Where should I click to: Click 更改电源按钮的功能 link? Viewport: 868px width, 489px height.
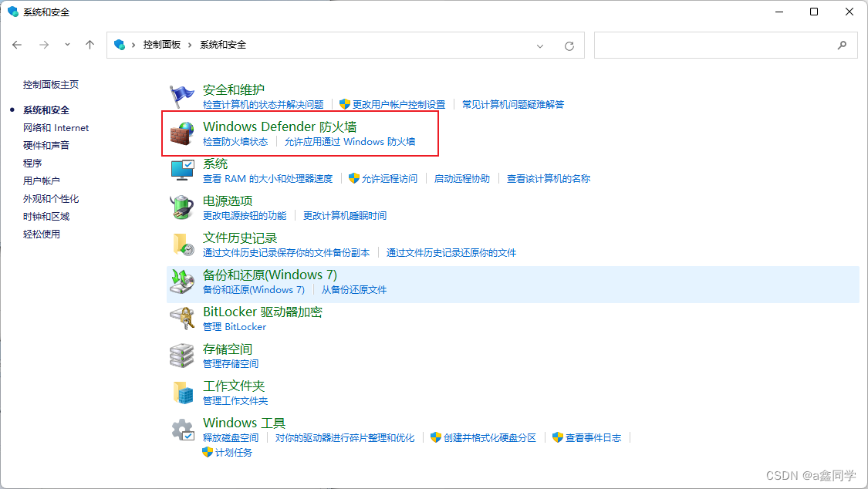pyautogui.click(x=245, y=216)
